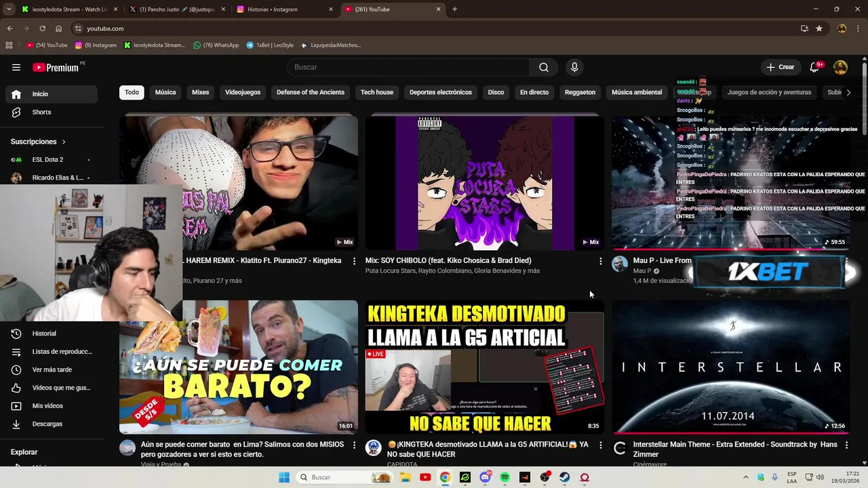Screen dimensions: 868x488
Task: Open the ESL Dota 2 subscription
Action: tap(52, 160)
